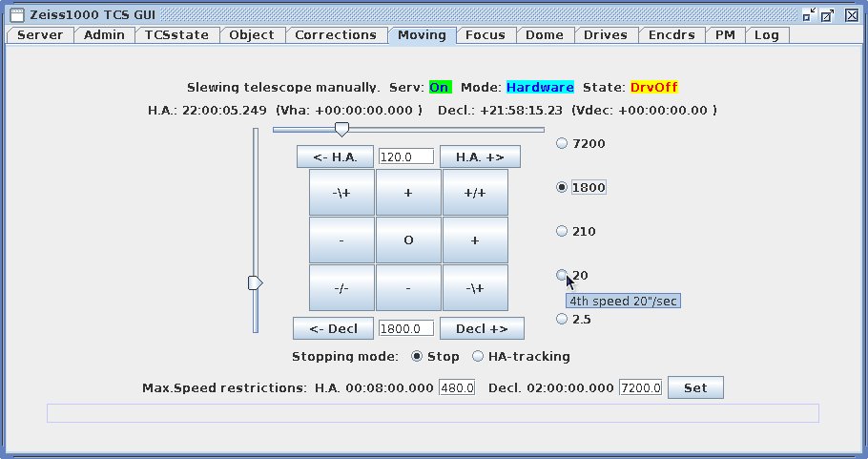Click the 'Stopping mode:' label
This screenshot has width=868, height=459.
345,357
